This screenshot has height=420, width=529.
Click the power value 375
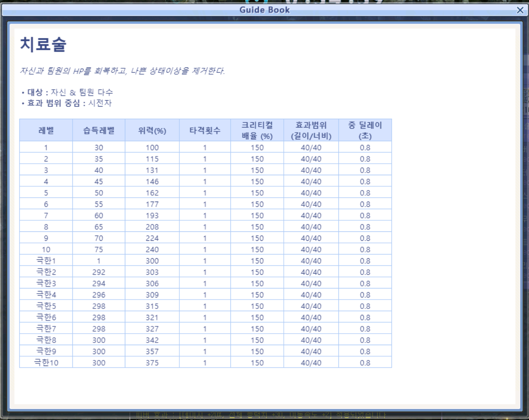coord(152,363)
